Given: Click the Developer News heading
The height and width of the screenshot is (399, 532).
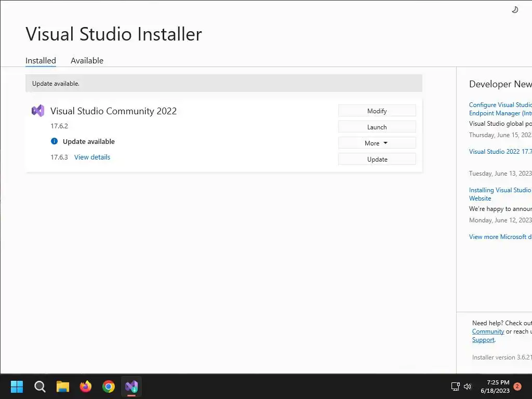Looking at the screenshot, I should [500, 84].
